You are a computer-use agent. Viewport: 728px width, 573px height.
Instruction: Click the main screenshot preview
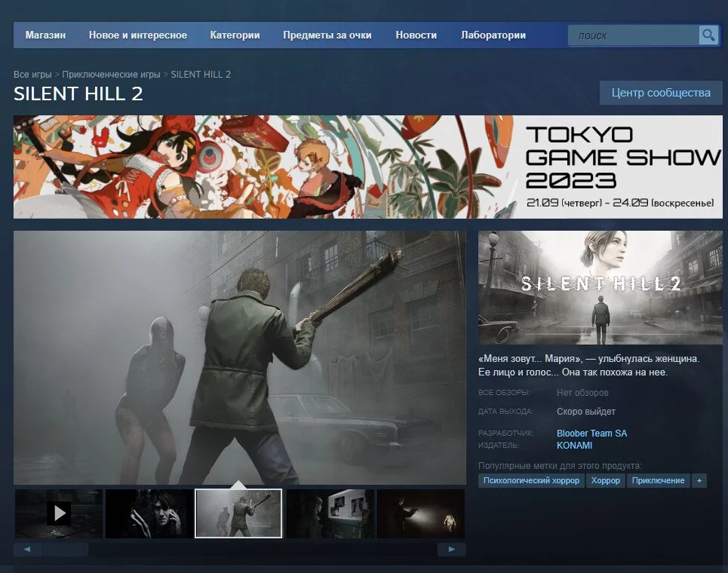pos(240,357)
